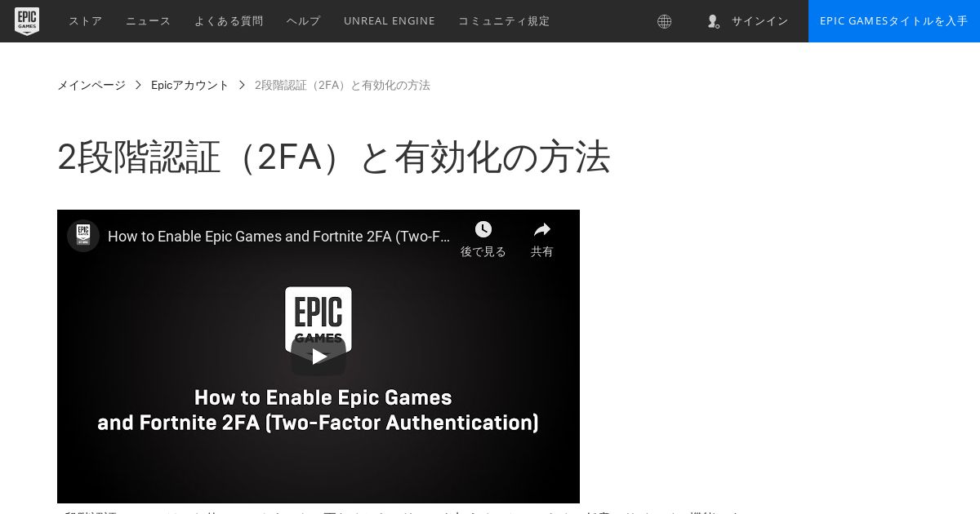
Task: Click the current page breadcrumb 2段階認証（2FA）と有効化の方法
Action: [342, 85]
